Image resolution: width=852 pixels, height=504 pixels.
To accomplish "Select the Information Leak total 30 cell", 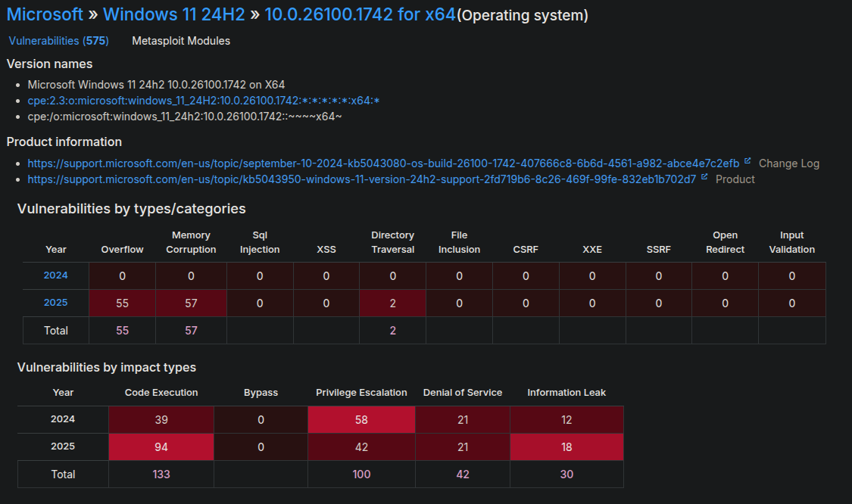I will coord(566,474).
